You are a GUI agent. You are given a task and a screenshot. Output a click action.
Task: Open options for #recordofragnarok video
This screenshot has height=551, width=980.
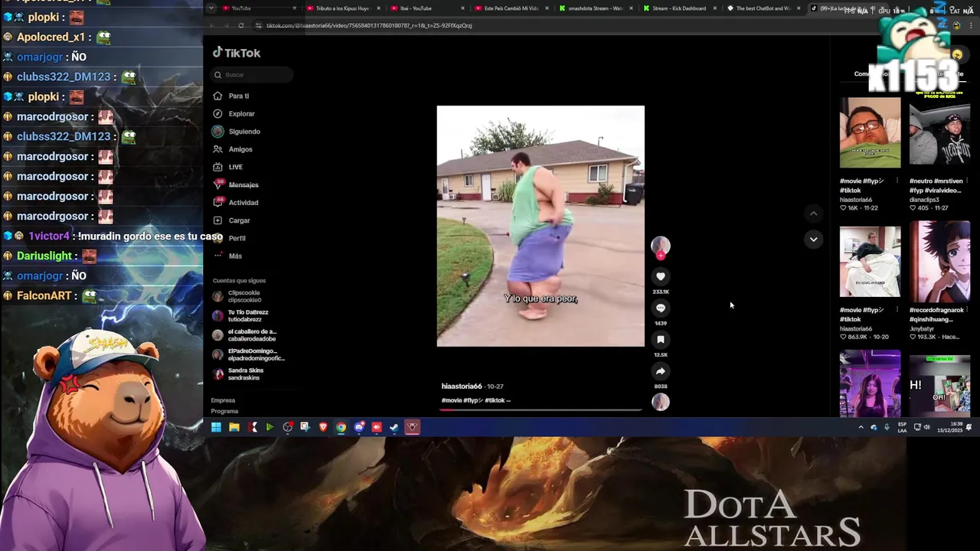967,311
